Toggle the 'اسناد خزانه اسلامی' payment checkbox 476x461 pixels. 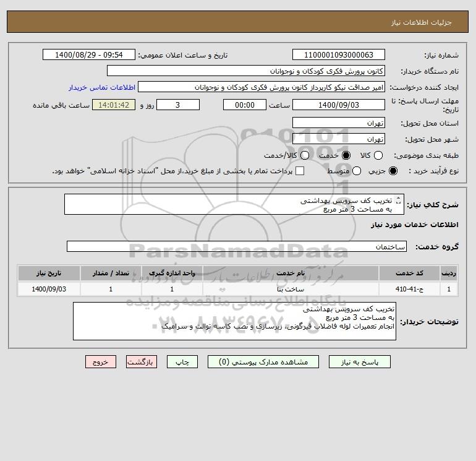pyautogui.click(x=300, y=171)
